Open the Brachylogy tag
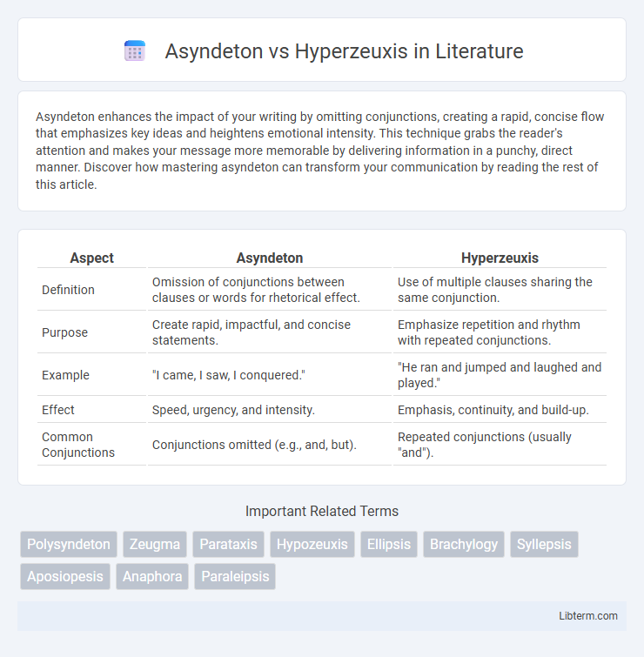The width and height of the screenshot is (644, 657). (464, 544)
